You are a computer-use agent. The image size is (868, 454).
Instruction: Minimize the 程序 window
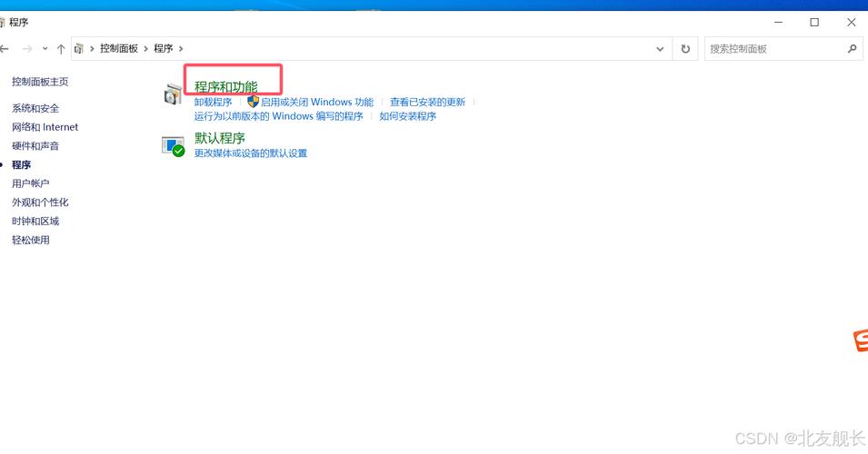[778, 22]
